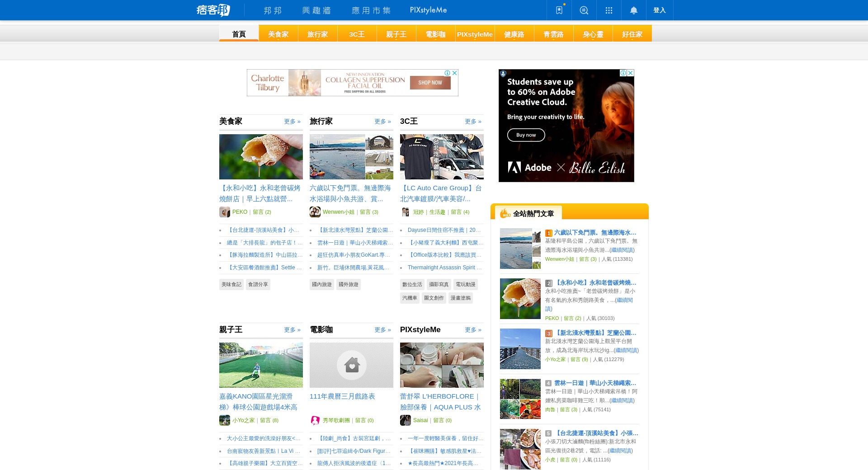The height and width of the screenshot is (470, 868).
Task: Click the 漫畫塗鴉 tag
Action: (x=461, y=298)
